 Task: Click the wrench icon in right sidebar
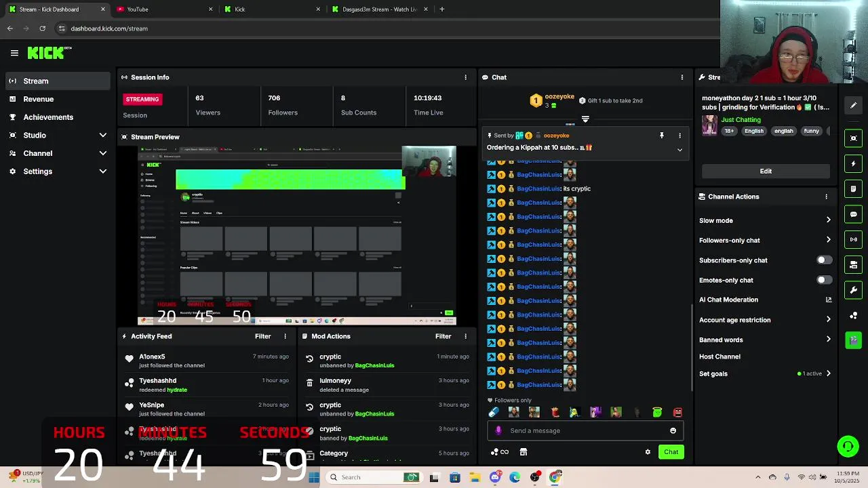(853, 290)
